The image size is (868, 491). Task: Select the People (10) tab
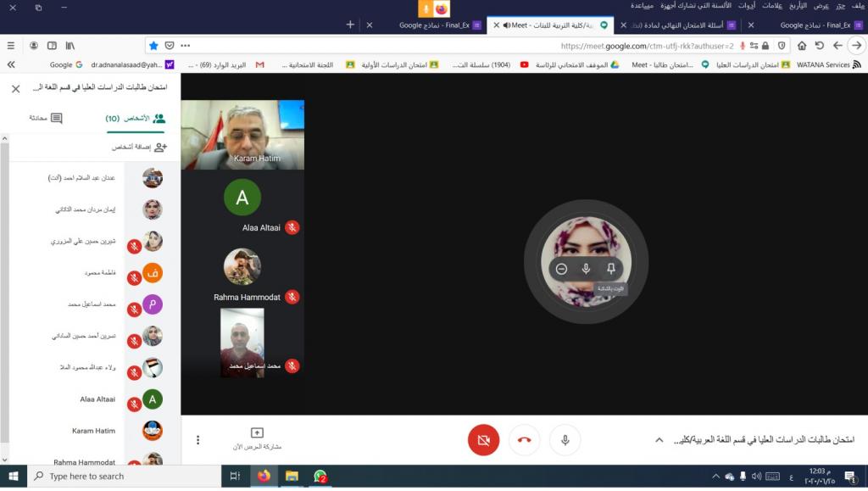tap(135, 119)
